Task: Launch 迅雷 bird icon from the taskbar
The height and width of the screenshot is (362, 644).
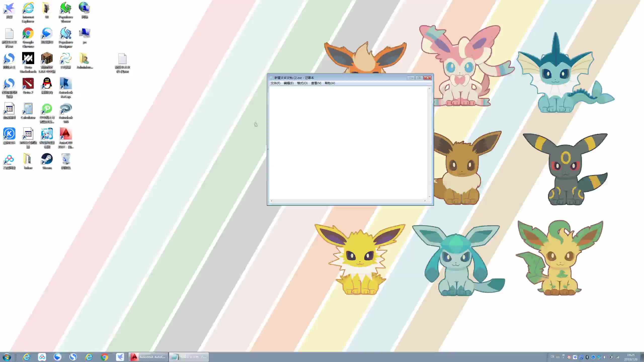Action: (120, 357)
